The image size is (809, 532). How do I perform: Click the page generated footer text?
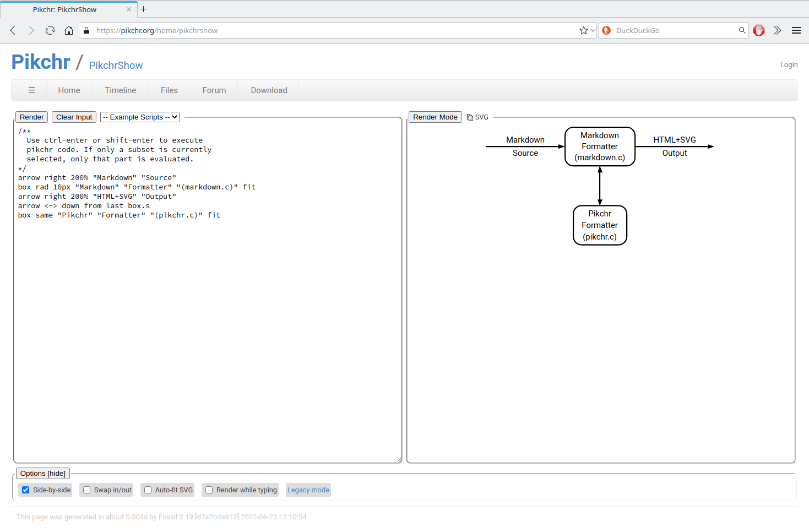pyautogui.click(x=161, y=517)
